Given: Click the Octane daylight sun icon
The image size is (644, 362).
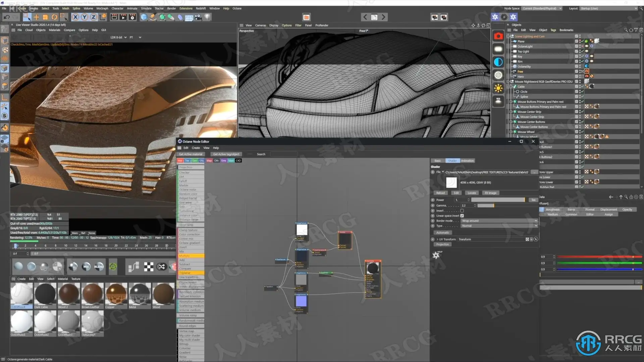Looking at the screenshot, I should coord(498,88).
